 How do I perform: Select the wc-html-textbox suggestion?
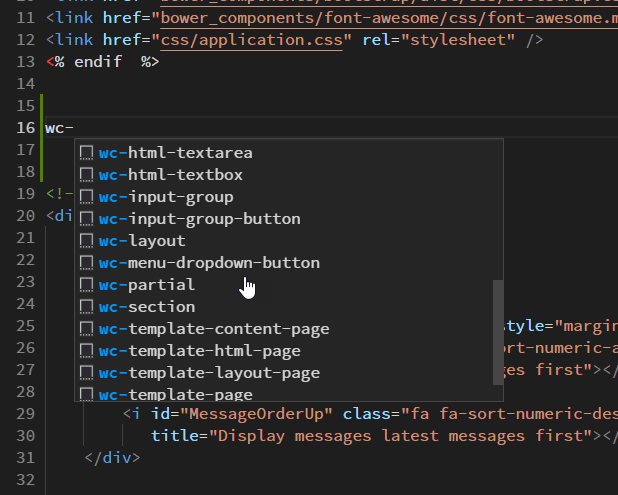point(284,175)
